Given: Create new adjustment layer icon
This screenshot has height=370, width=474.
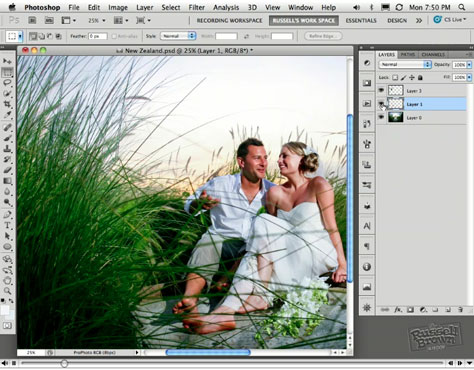Looking at the screenshot, I should point(423,310).
